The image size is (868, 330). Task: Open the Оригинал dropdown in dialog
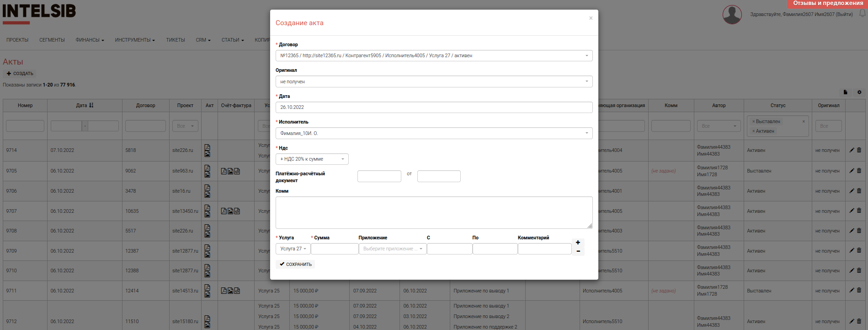434,81
